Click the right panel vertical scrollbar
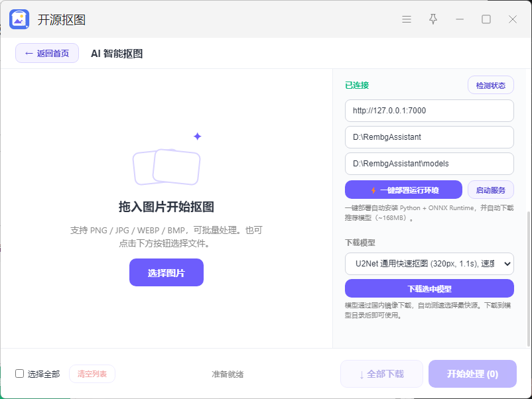Image resolution: width=532 pixels, height=399 pixels. 529,278
